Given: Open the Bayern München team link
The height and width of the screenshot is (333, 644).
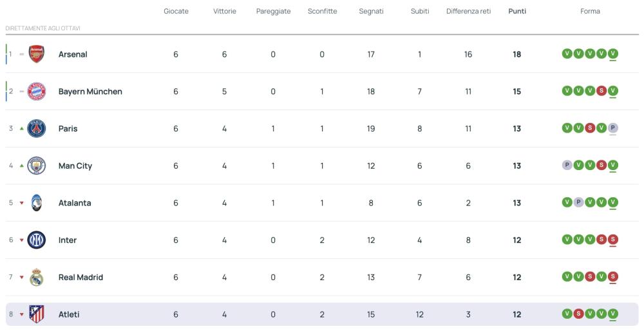Looking at the screenshot, I should tap(90, 91).
